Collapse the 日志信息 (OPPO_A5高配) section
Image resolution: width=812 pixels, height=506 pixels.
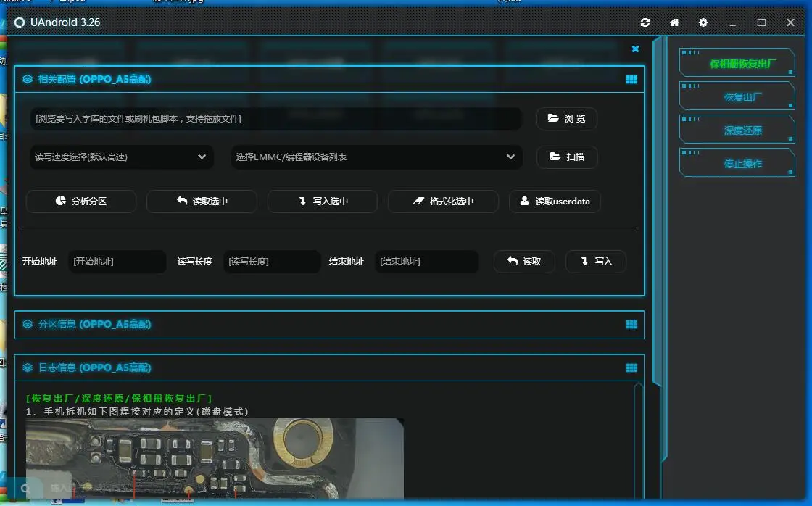[x=329, y=368]
